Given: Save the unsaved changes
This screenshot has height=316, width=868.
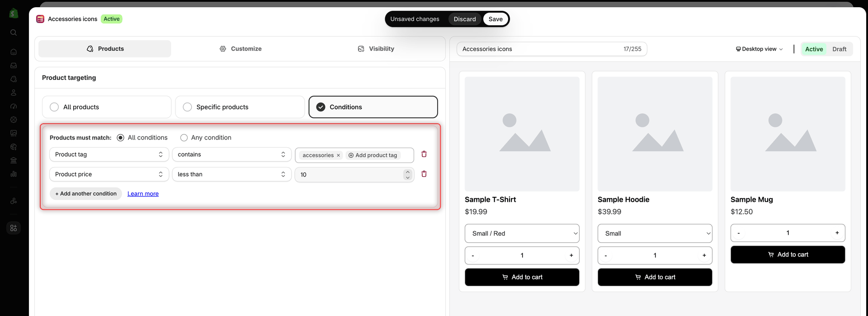Looking at the screenshot, I should point(495,19).
